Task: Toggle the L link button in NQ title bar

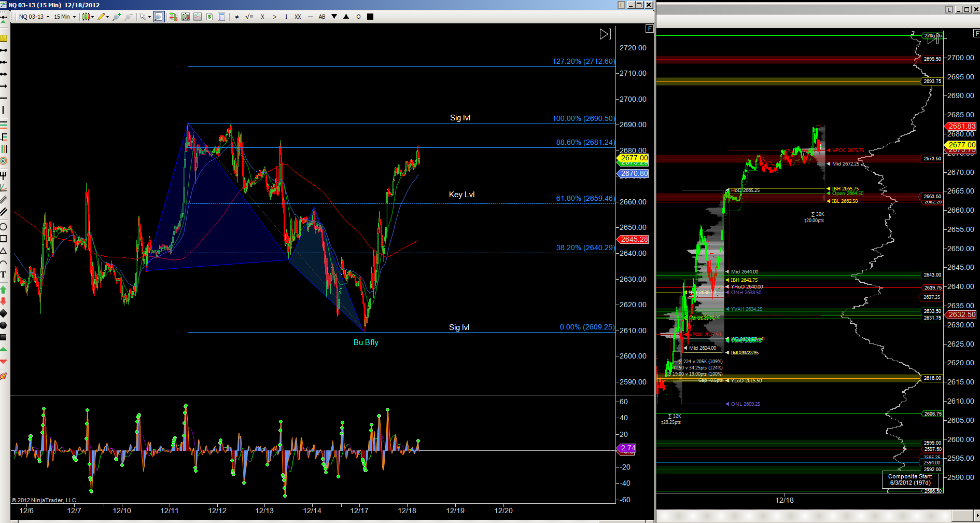Action: 621,5
